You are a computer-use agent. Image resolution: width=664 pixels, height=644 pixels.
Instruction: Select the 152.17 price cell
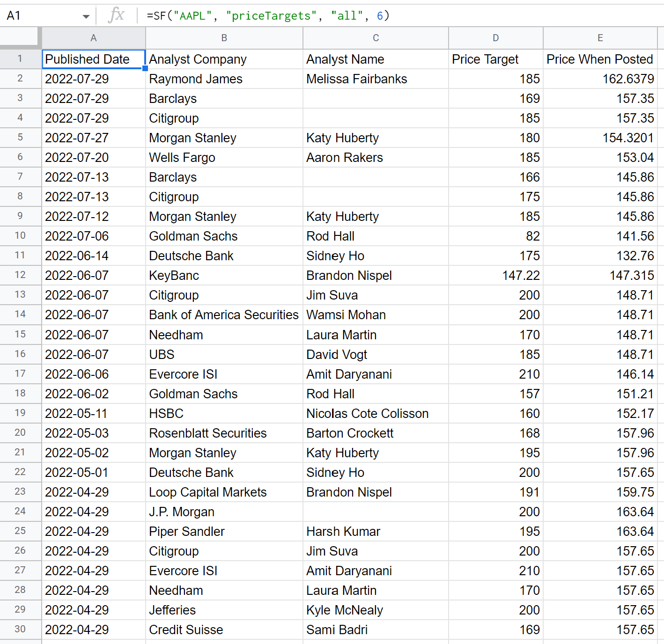pos(600,414)
